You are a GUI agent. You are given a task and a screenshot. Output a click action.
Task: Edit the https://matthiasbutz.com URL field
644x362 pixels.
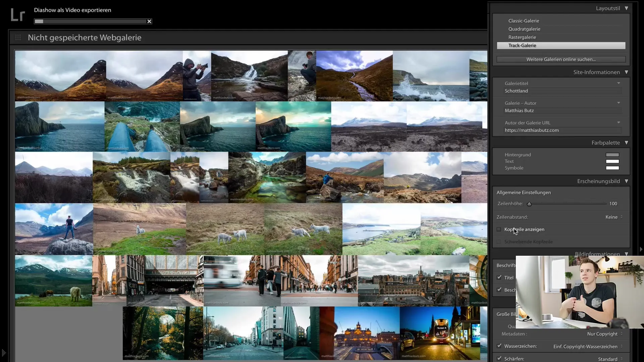562,130
